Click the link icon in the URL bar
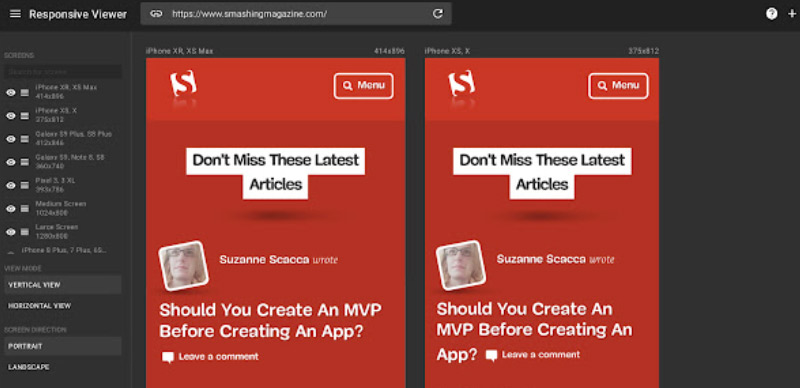Image resolution: width=800 pixels, height=388 pixels. 156,14
